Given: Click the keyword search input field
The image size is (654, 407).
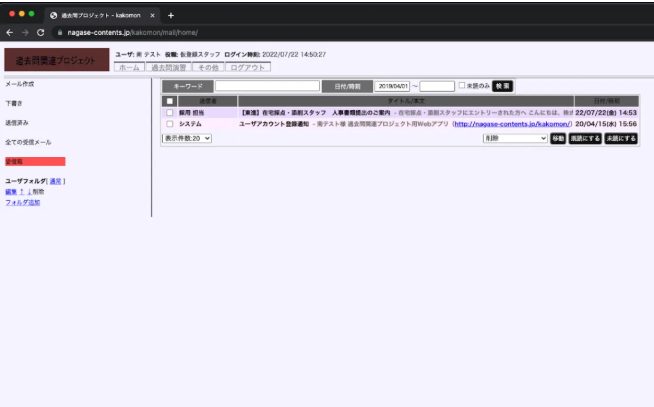Looking at the screenshot, I should (x=267, y=86).
